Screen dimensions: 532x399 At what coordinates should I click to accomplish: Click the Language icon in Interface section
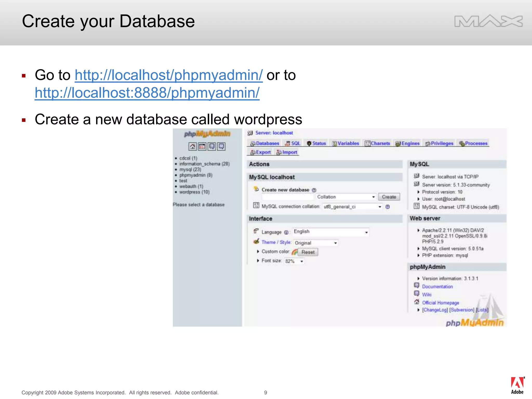[x=256, y=231]
